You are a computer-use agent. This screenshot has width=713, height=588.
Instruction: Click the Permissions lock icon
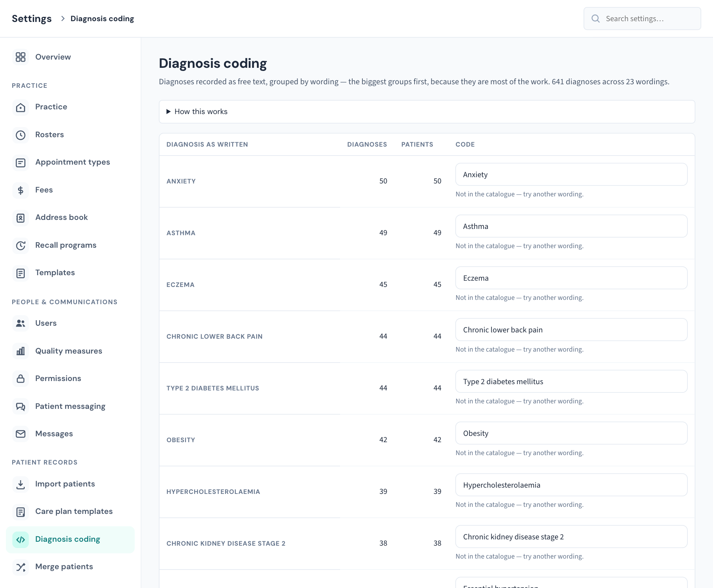20,379
